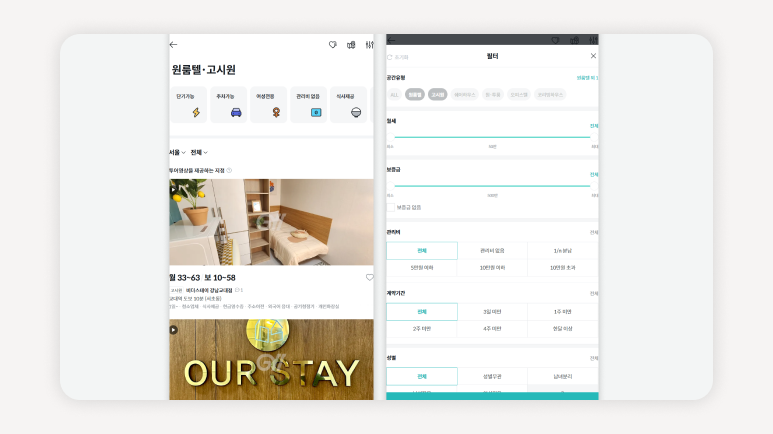
Task: Click 원룸텔·고시원 page heading
Action: (x=204, y=70)
